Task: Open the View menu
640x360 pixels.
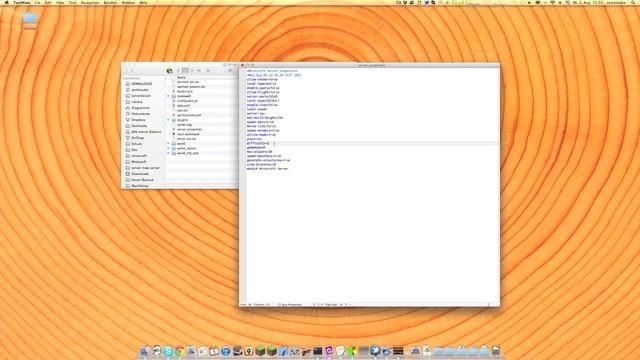Action: coord(60,2)
